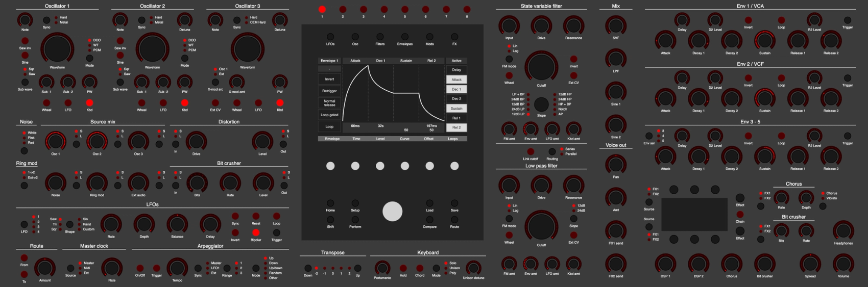Click the Volume knob
The image size is (868, 287).
click(x=843, y=264)
